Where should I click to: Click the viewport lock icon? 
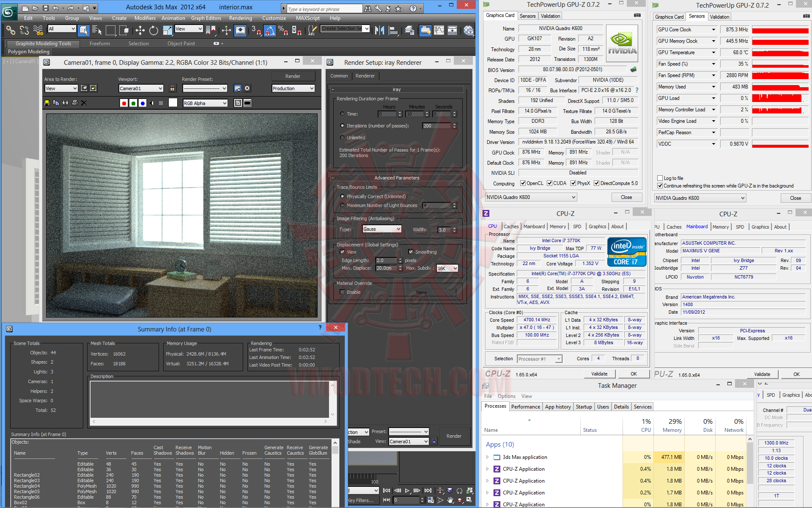pyautogui.click(x=172, y=88)
